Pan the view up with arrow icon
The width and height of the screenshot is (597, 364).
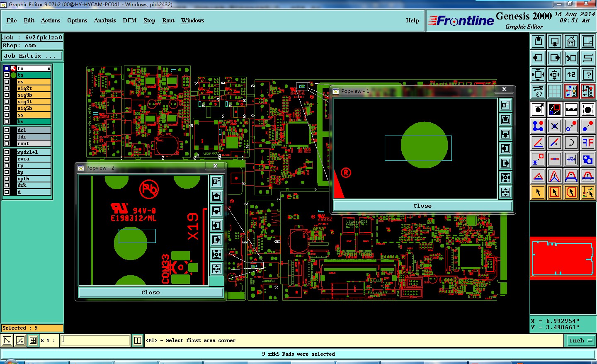tap(538, 41)
